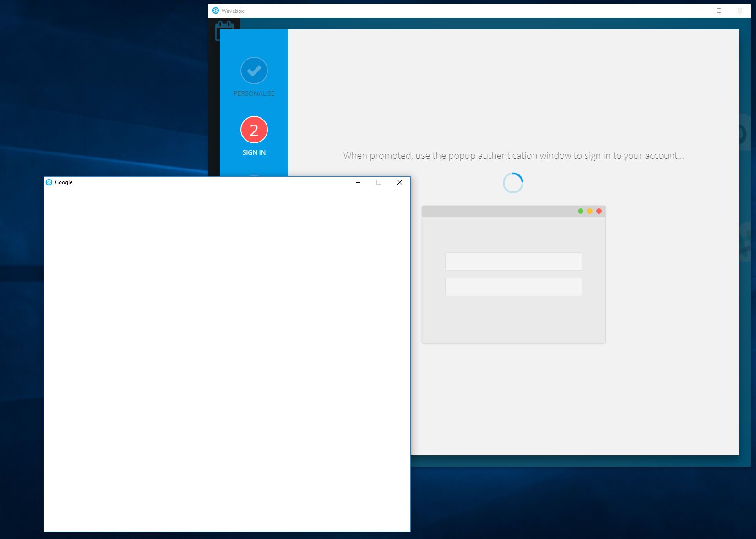Maximize the Wavebox window

pyautogui.click(x=719, y=11)
